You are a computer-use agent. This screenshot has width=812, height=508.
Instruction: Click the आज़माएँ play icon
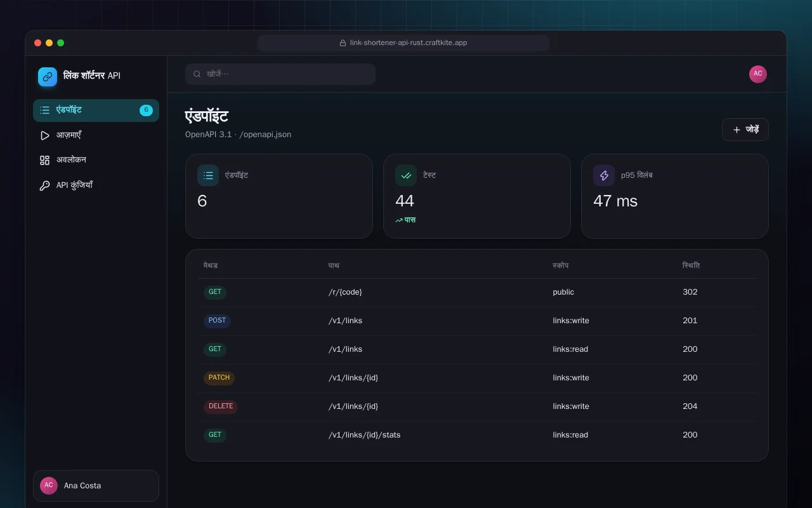pos(44,135)
